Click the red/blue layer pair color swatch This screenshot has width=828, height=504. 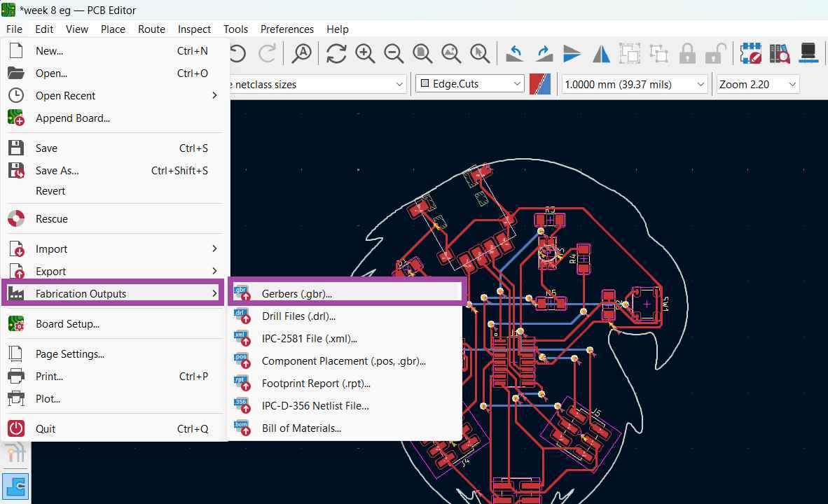(x=539, y=84)
